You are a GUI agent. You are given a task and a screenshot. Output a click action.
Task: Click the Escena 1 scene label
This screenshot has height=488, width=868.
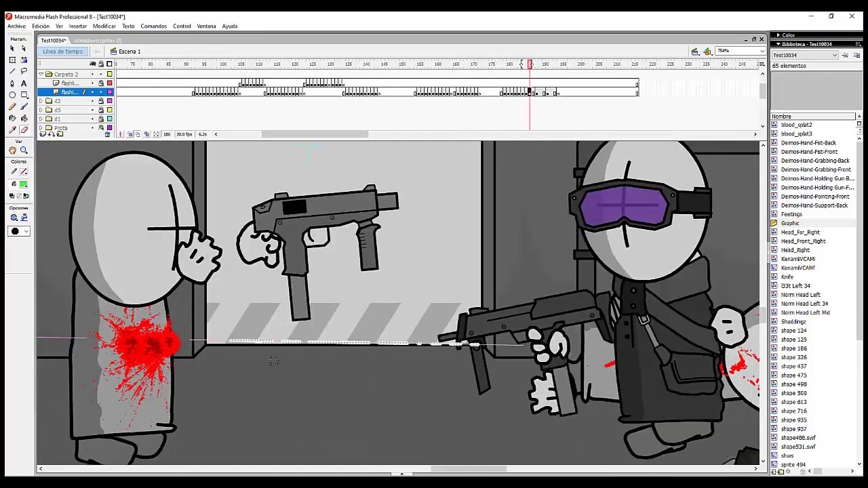pyautogui.click(x=130, y=52)
